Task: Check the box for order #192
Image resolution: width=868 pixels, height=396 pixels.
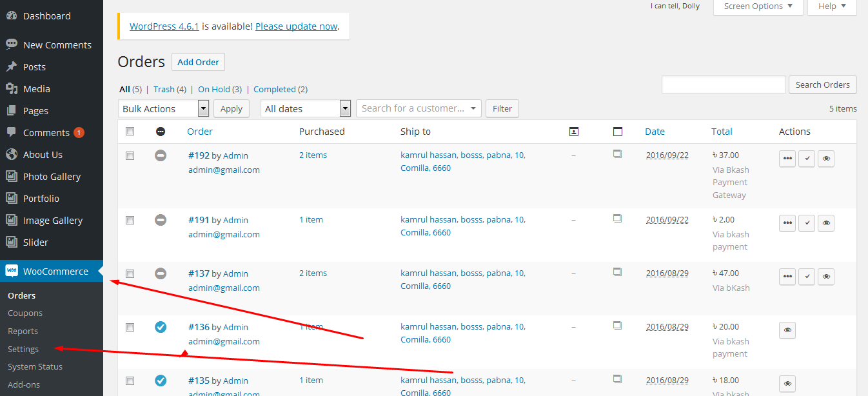Action: click(x=130, y=155)
